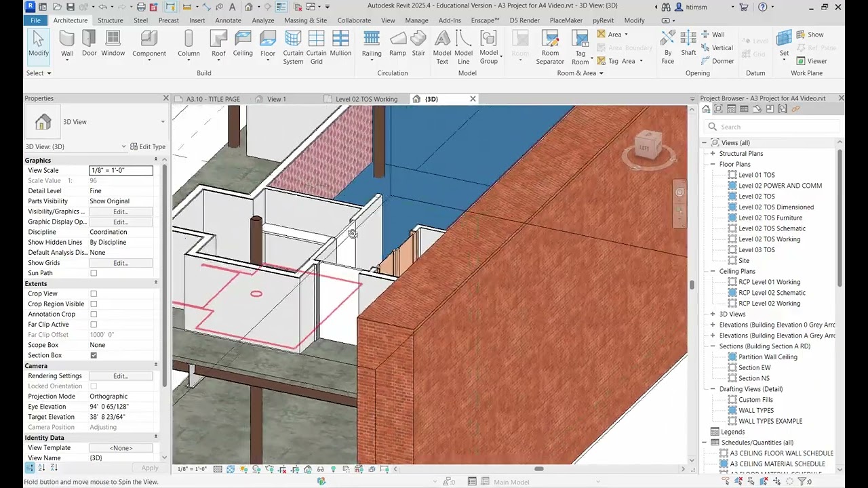Click Edit Type button
868x488 pixels.
(x=148, y=146)
